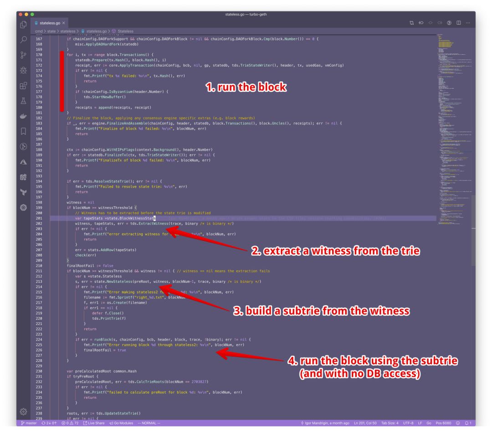Click 'receipts = append(receipts, receipt)' code line
Image resolution: width=492 pixels, height=448 pixels.
[113, 107]
